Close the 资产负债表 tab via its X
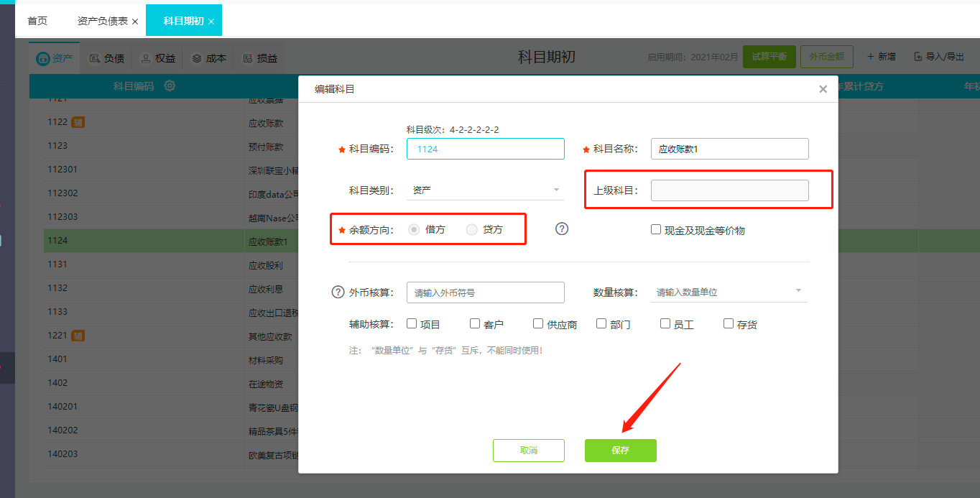980x498 pixels. click(x=135, y=22)
